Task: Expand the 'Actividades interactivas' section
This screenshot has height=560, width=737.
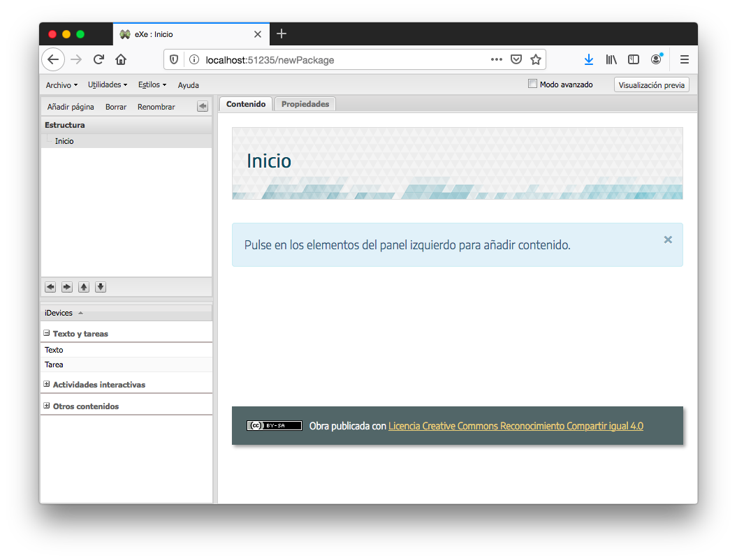Action: (x=45, y=384)
